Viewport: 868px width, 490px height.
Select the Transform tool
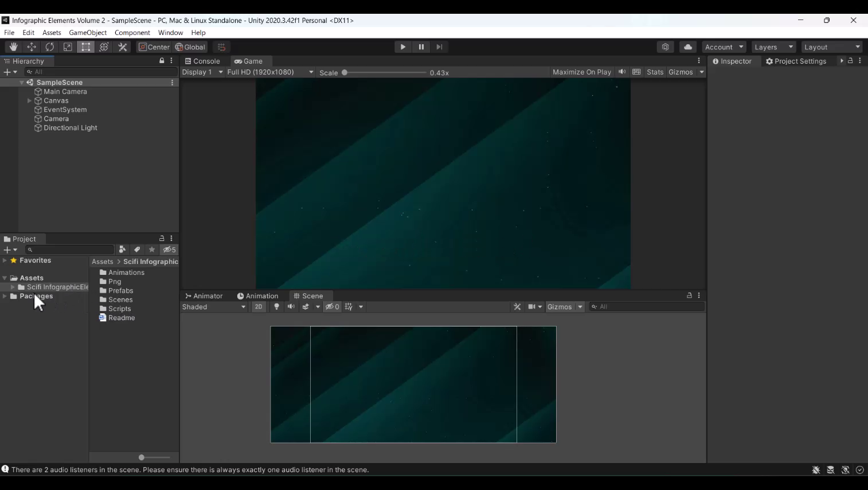pos(104,47)
